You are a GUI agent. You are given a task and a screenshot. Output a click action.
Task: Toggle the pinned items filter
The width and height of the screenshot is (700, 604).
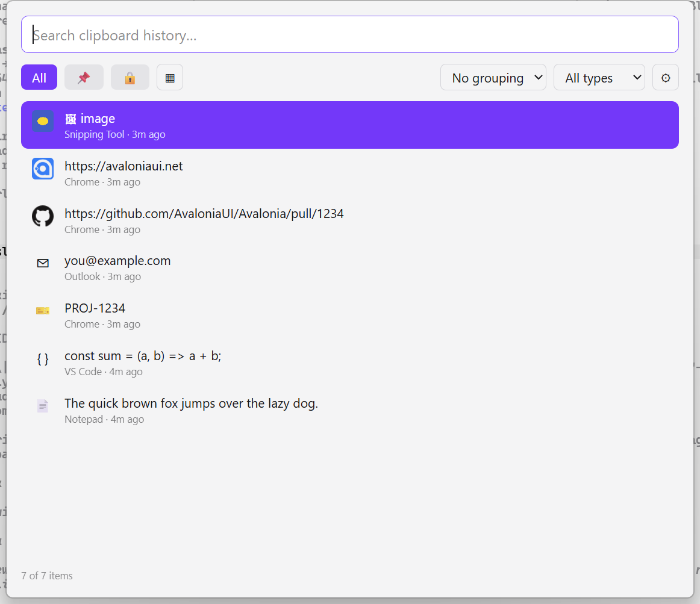pyautogui.click(x=84, y=77)
